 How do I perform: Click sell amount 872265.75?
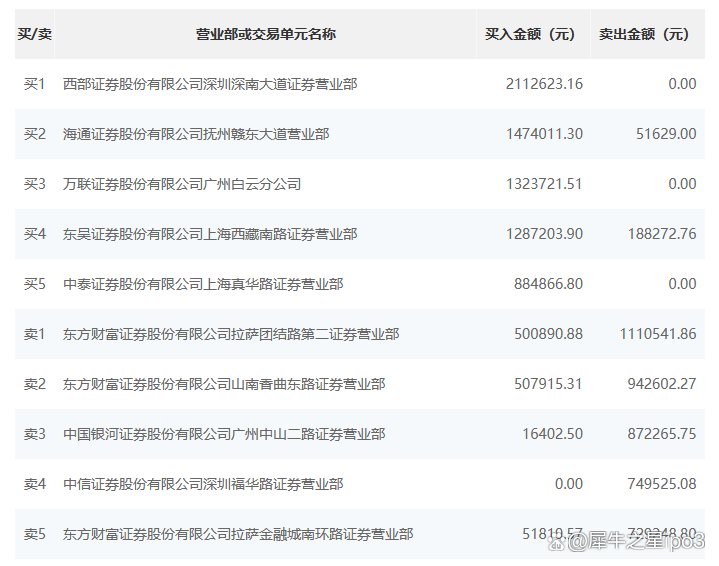(662, 434)
